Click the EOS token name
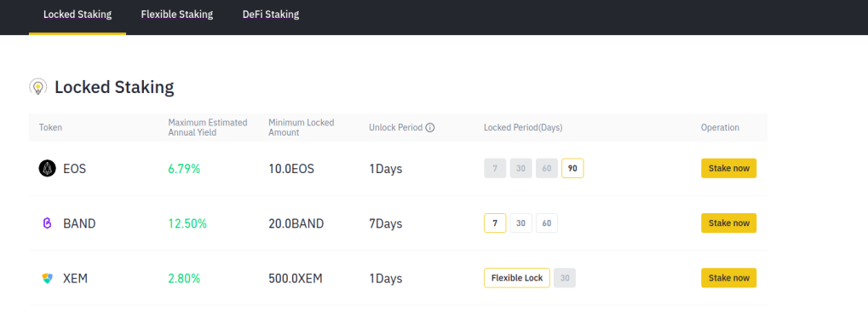The height and width of the screenshot is (313, 868). pyautogui.click(x=75, y=169)
